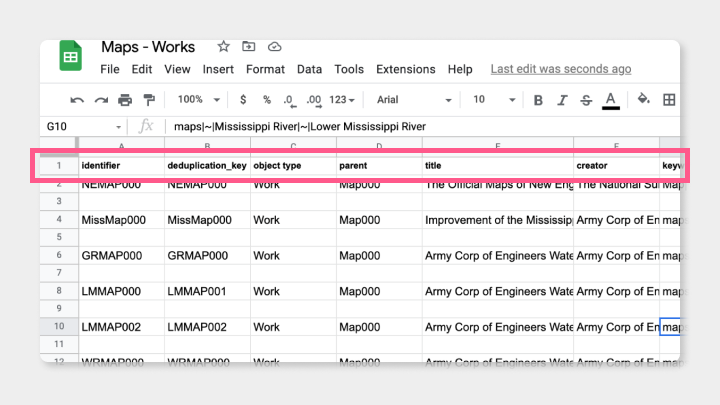Viewport: 720px width, 405px height.
Task: Open the fill color picker
Action: point(644,99)
